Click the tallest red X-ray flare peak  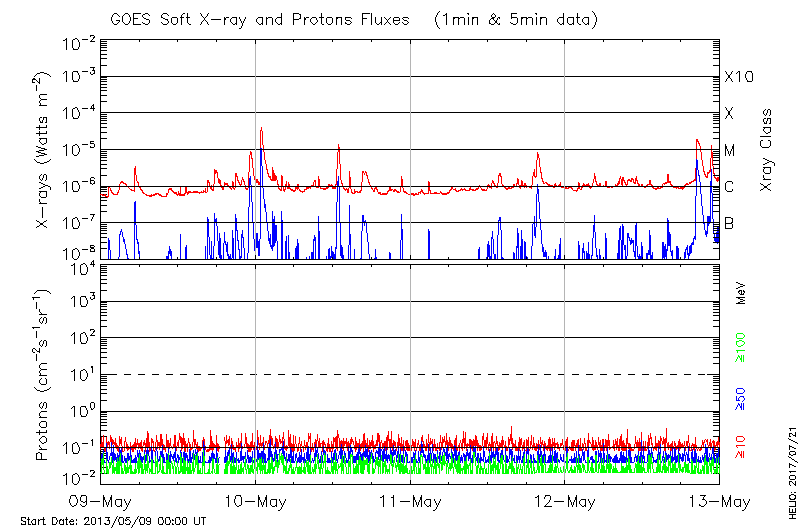[261, 130]
